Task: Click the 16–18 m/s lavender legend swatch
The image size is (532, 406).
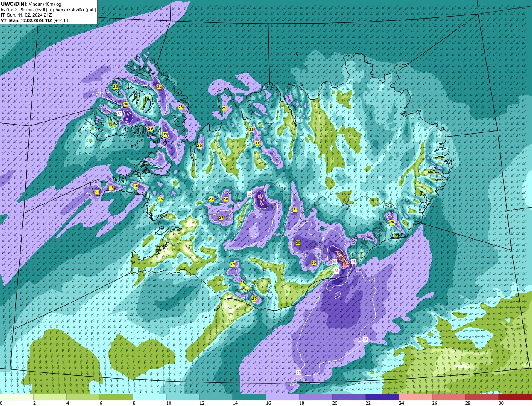Action: click(x=283, y=397)
